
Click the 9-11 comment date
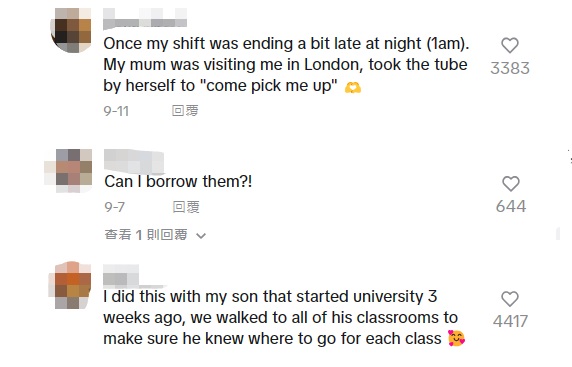point(116,111)
